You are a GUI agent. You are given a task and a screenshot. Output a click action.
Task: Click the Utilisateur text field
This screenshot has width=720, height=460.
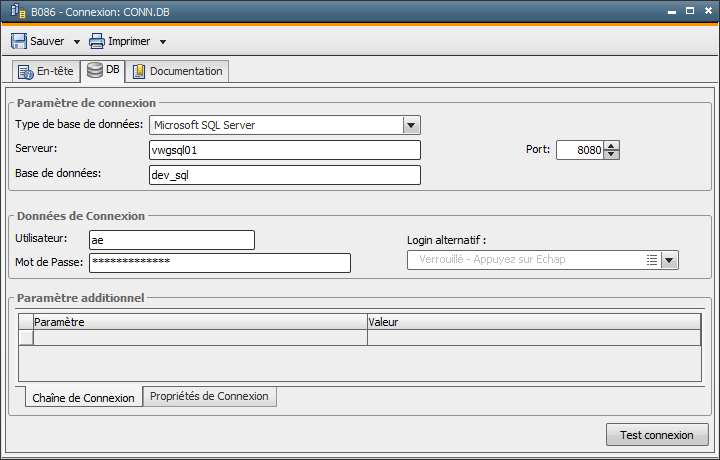coord(172,240)
